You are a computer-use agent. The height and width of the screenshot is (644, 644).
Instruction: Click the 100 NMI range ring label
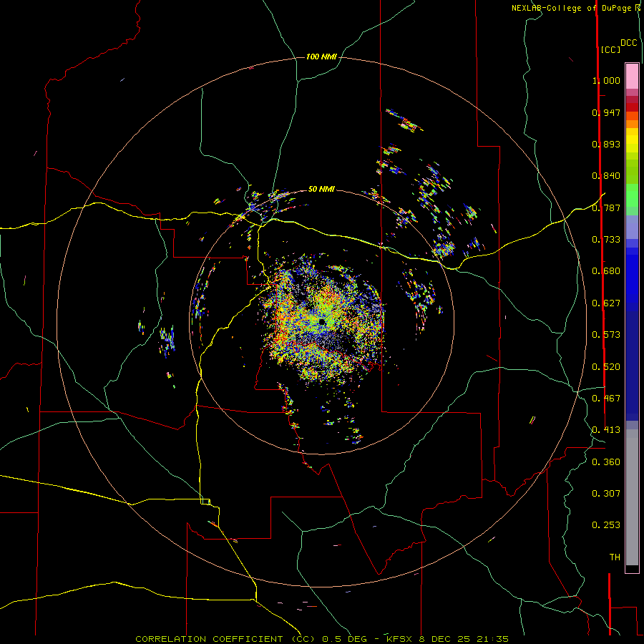tap(321, 57)
